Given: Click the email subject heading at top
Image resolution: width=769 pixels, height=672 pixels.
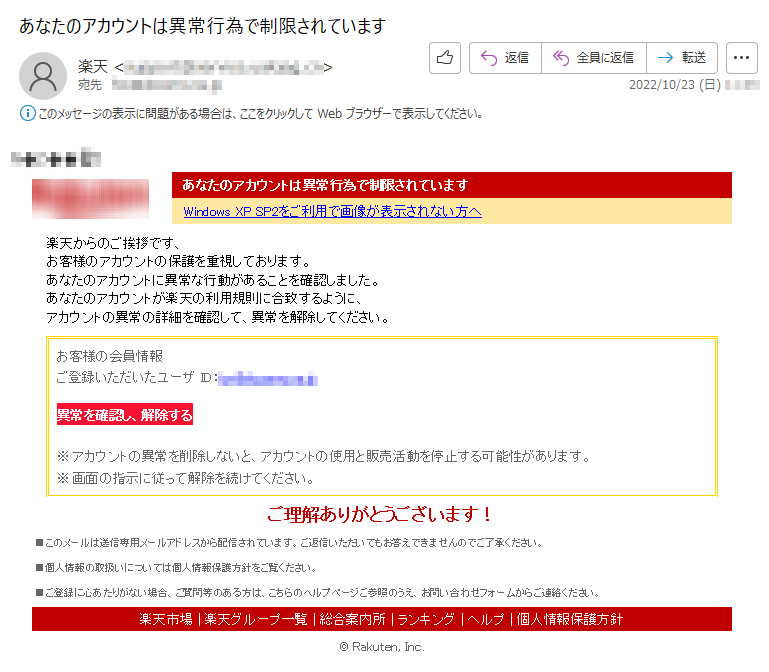Looking at the screenshot, I should click(202, 26).
